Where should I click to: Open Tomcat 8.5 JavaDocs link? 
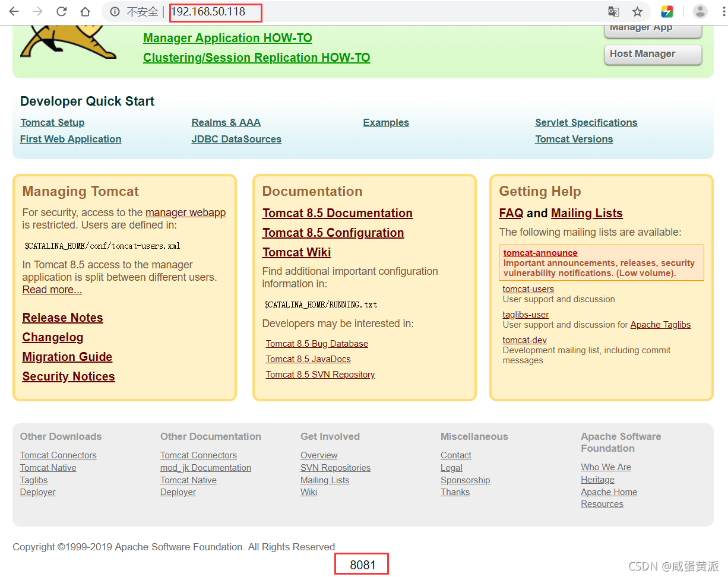tap(308, 359)
